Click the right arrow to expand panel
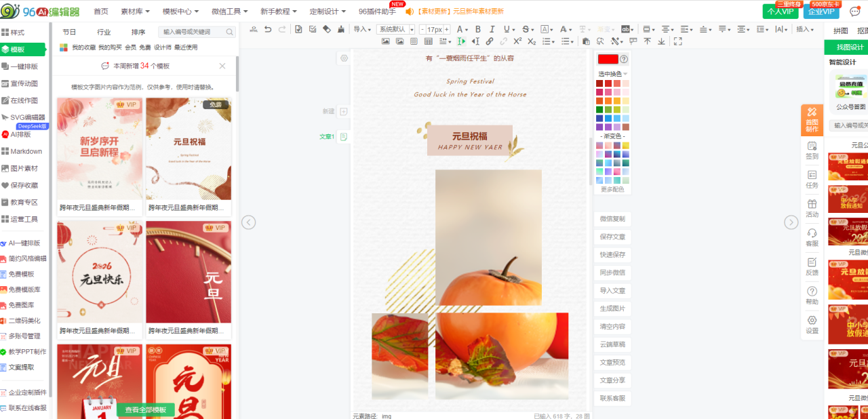The width and height of the screenshot is (868, 419). click(x=791, y=222)
